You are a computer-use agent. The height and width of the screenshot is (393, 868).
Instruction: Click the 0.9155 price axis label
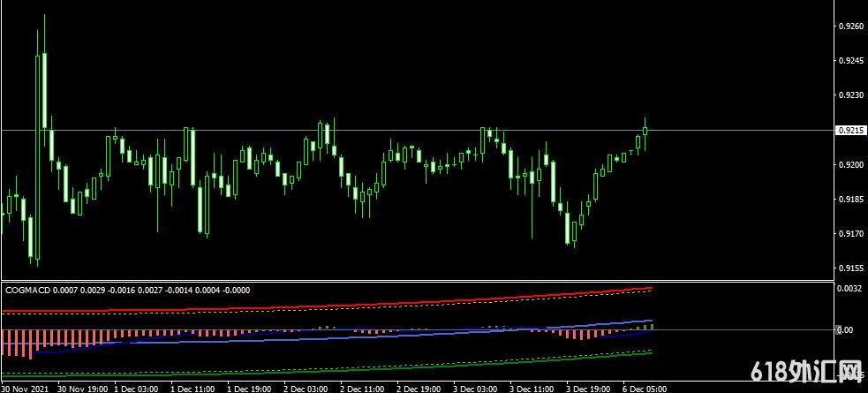coord(851,268)
